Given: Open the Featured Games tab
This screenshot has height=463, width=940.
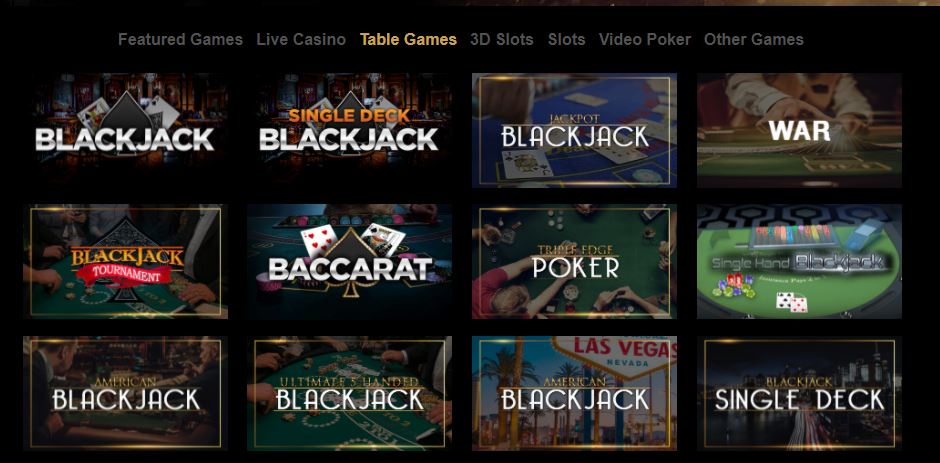Looking at the screenshot, I should (x=180, y=40).
